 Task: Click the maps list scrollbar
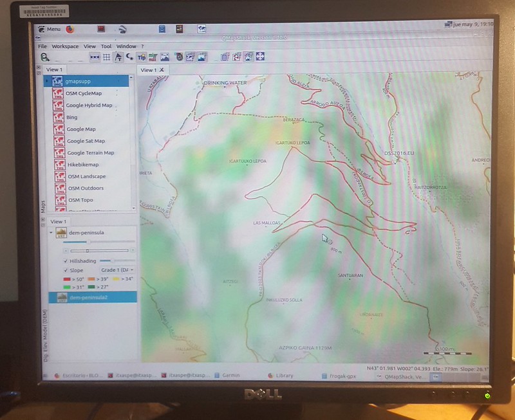click(133, 142)
